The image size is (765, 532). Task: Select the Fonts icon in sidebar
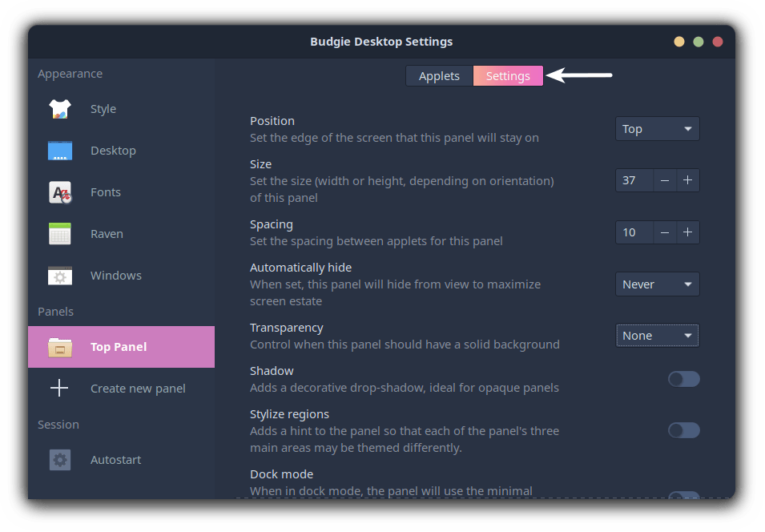point(60,192)
